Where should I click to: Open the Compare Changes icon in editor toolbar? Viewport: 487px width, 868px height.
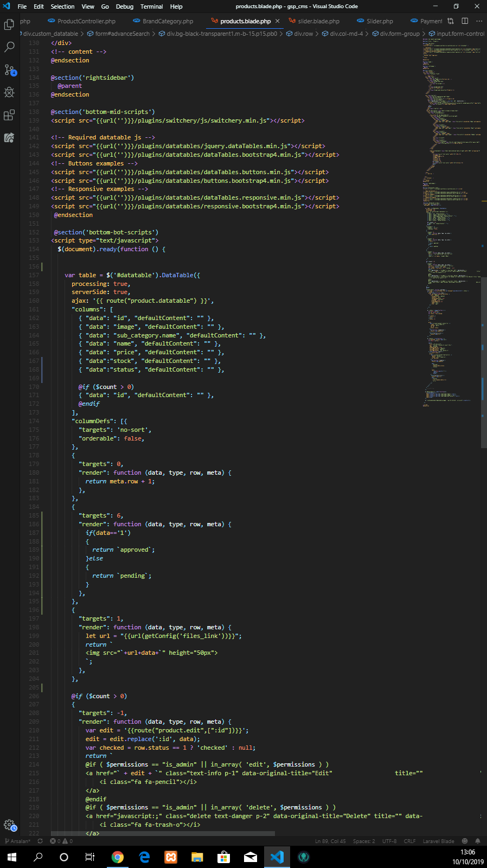pos(451,21)
